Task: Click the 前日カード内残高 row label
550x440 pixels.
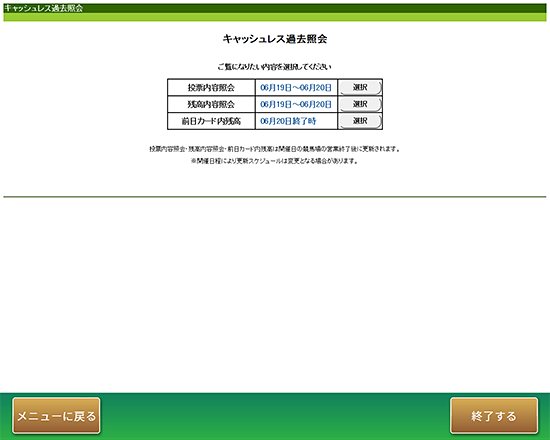Action: (x=211, y=121)
